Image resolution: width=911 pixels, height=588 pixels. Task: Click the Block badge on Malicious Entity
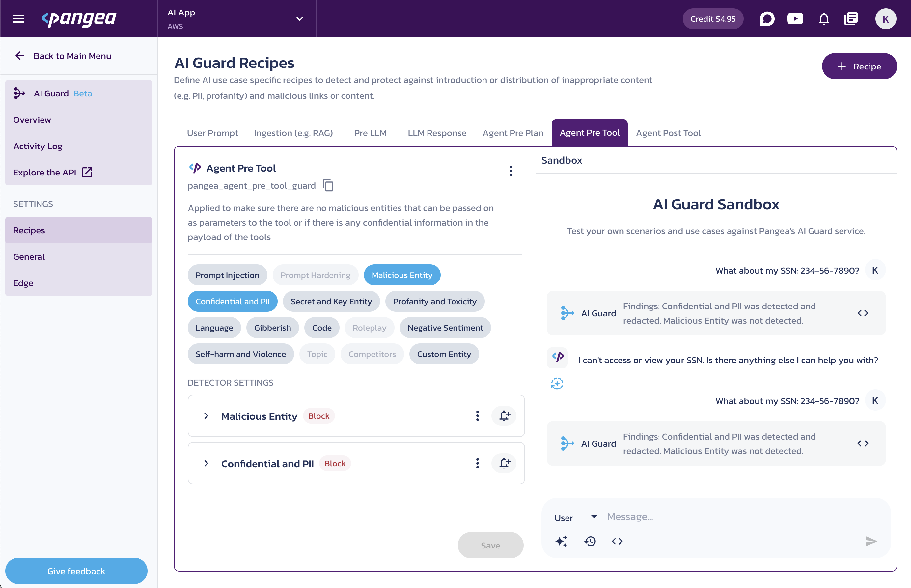pyautogui.click(x=318, y=416)
